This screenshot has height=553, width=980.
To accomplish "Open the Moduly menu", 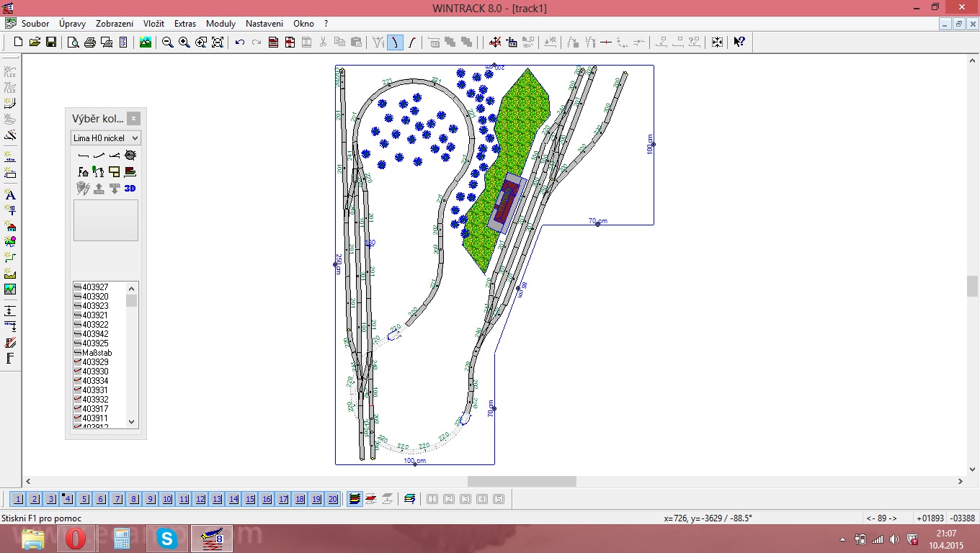I will pyautogui.click(x=220, y=24).
